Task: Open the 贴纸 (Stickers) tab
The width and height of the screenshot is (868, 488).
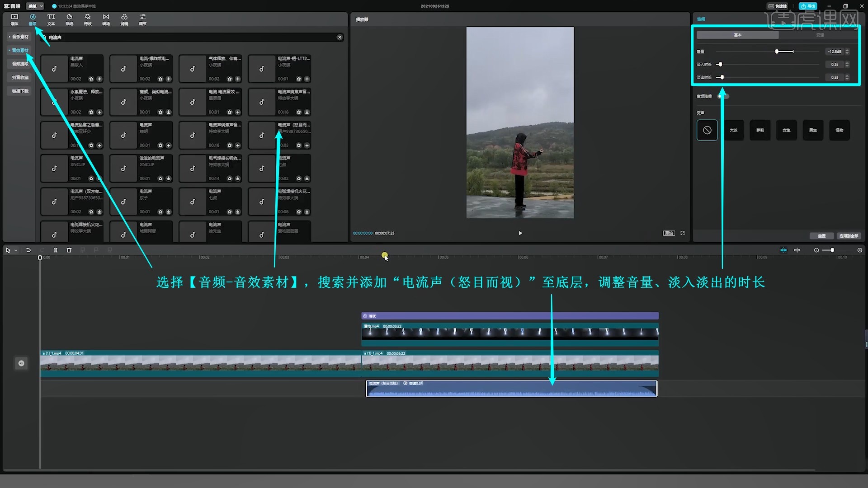Action: (x=69, y=19)
